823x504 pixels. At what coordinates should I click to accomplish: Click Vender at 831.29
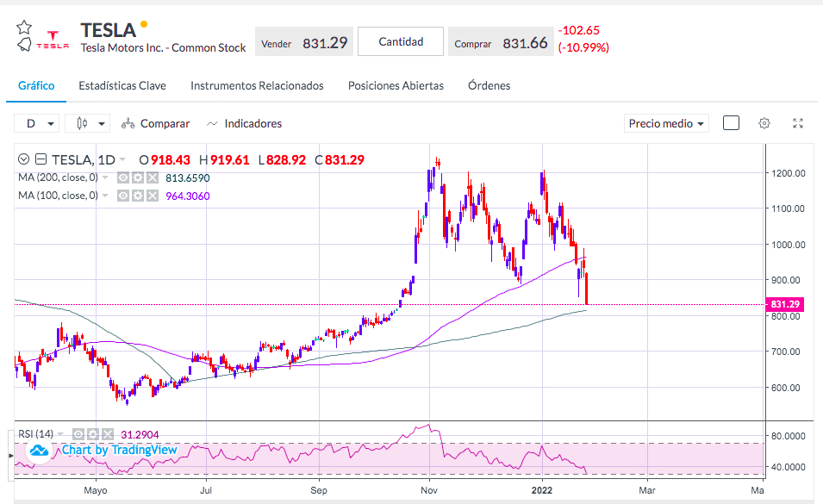click(x=304, y=43)
